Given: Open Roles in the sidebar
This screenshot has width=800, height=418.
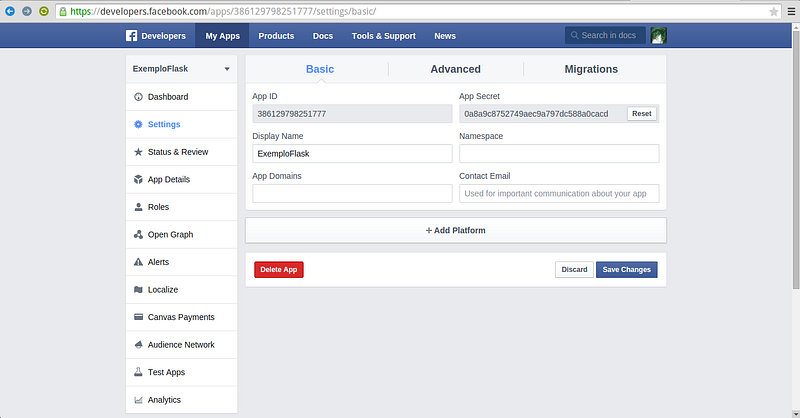Looking at the screenshot, I should coord(182,207).
